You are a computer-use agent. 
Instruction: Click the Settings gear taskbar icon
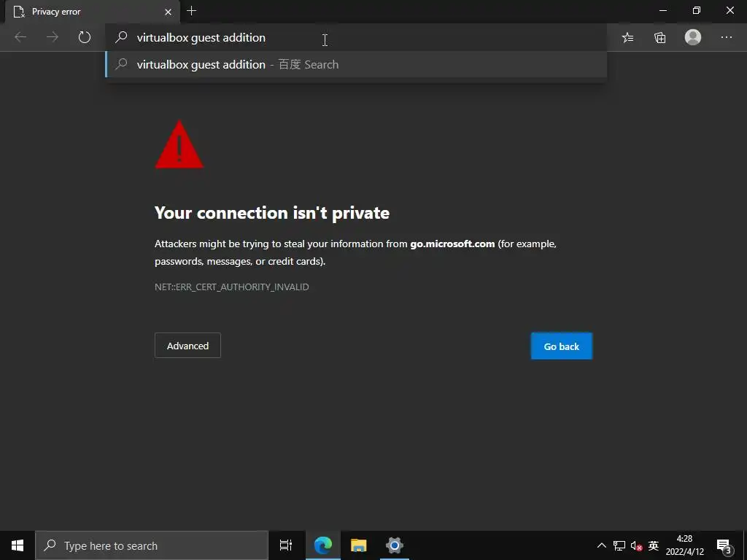[395, 545]
